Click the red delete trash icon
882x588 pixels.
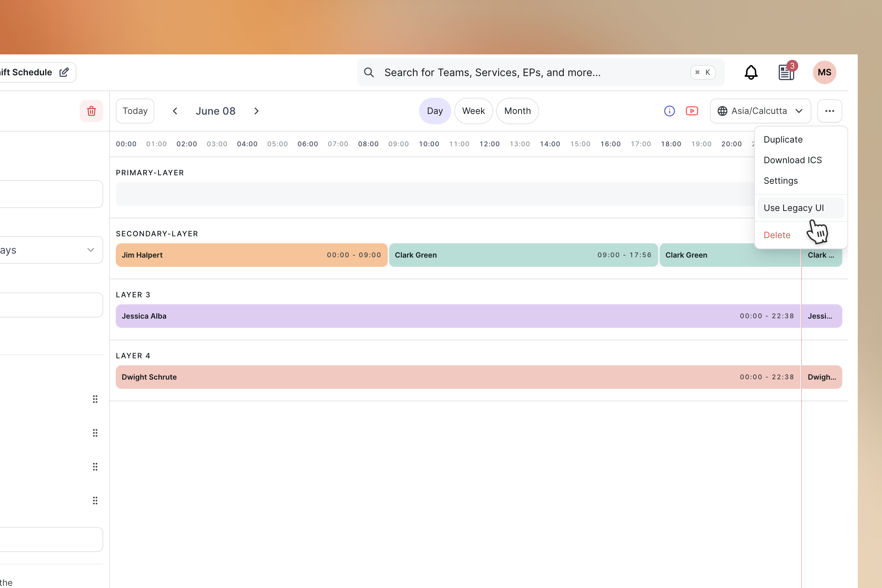pyautogui.click(x=91, y=111)
